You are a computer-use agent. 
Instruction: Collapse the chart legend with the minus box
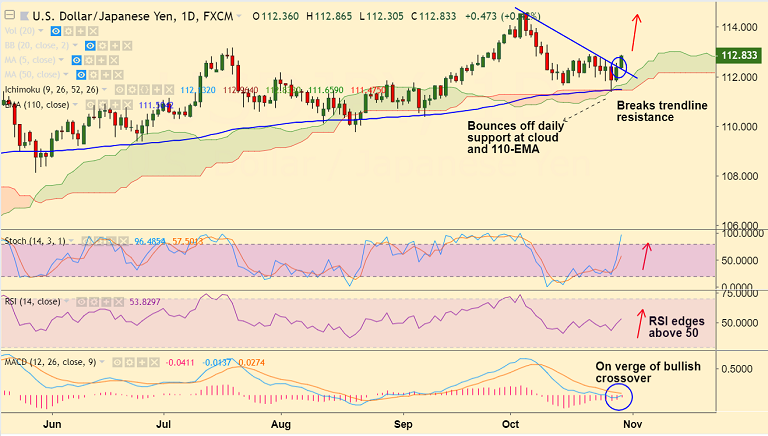tap(9, 15)
